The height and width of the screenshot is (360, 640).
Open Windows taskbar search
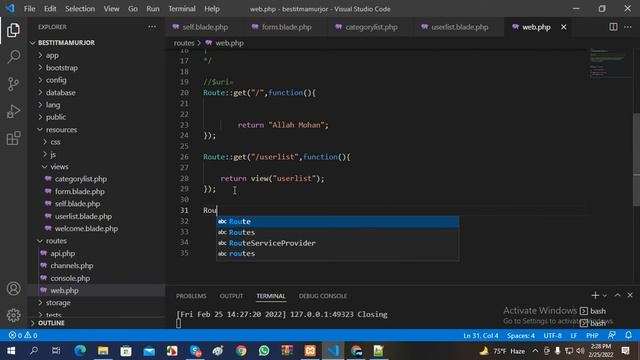[34, 351]
